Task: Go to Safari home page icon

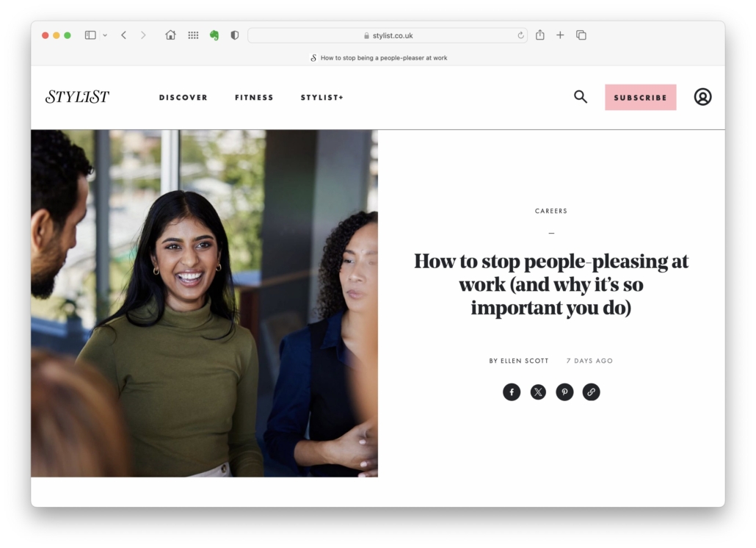Action: (171, 35)
